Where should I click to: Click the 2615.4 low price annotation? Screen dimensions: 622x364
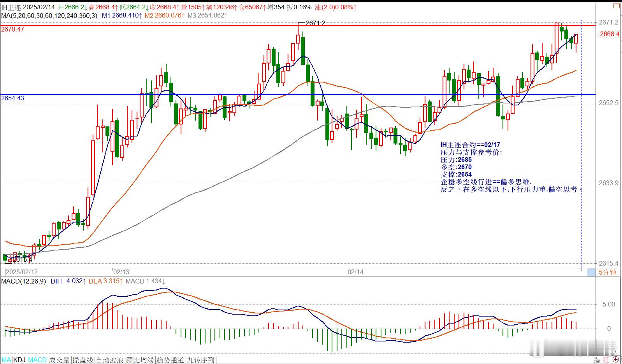coord(22,259)
